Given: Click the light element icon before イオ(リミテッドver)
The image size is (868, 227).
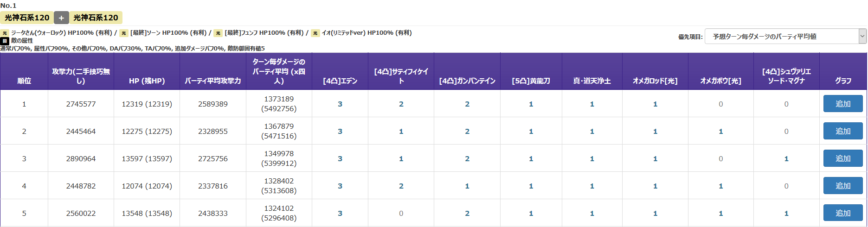Looking at the screenshot, I should point(315,33).
